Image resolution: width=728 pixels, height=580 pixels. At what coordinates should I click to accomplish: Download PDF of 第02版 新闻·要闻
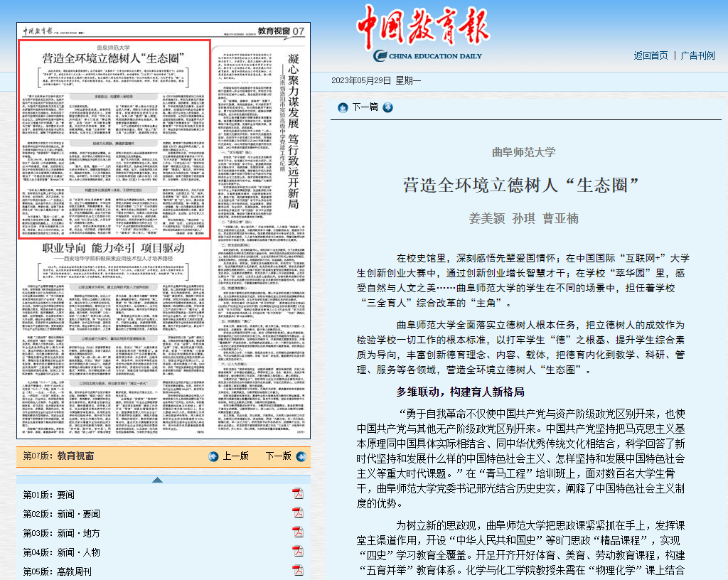point(298,514)
